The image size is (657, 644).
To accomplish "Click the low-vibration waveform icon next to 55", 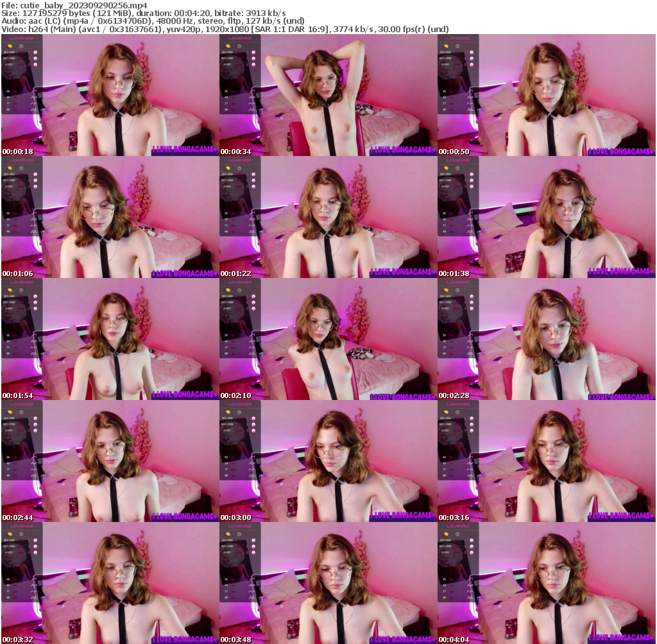I will (x=33, y=91).
